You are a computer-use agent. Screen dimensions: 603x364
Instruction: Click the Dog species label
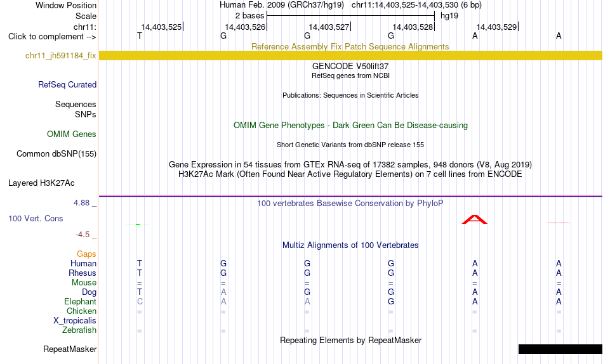tap(89, 292)
